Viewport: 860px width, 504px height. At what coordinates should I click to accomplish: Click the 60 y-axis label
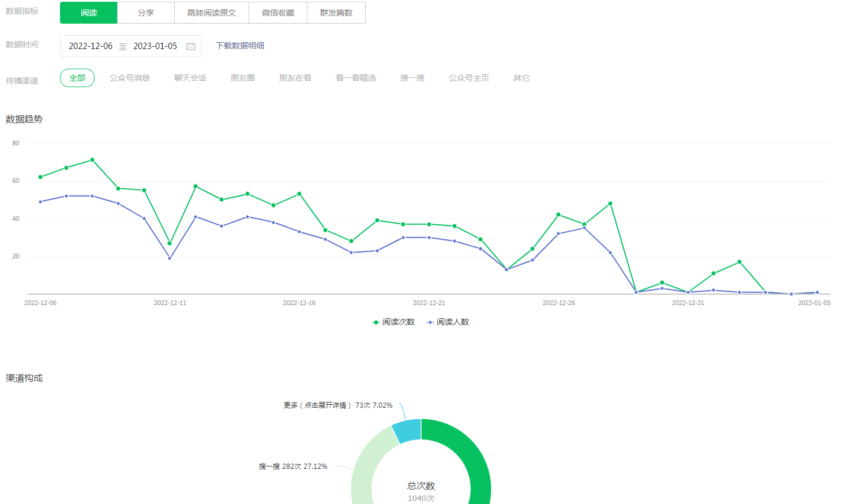click(16, 180)
